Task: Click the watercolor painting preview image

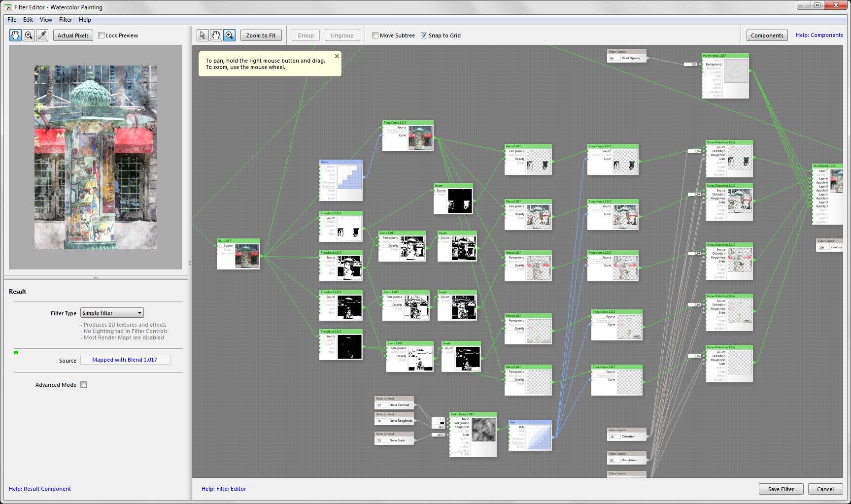Action: coord(96,157)
